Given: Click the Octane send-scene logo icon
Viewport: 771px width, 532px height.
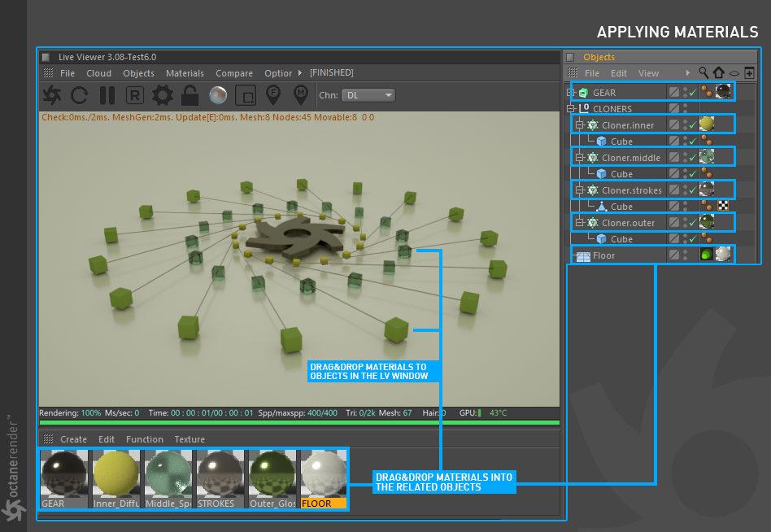Looking at the screenshot, I should click(x=51, y=95).
